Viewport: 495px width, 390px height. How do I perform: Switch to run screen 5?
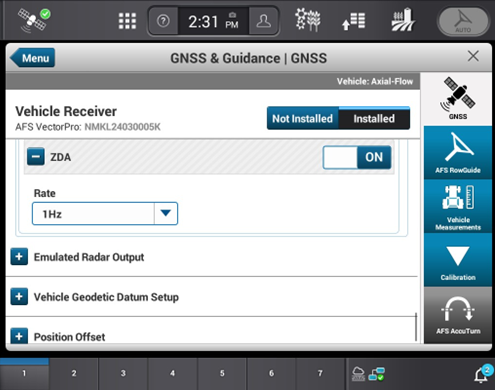pyautogui.click(x=222, y=374)
